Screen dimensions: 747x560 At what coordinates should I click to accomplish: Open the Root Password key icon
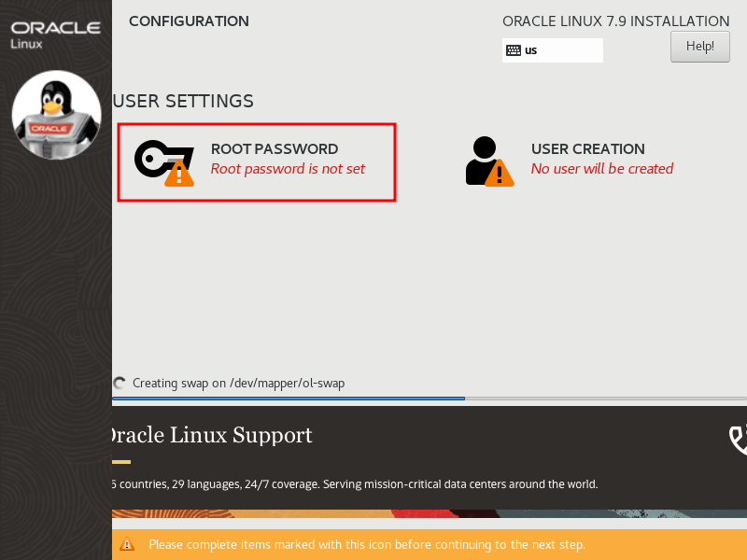164,162
